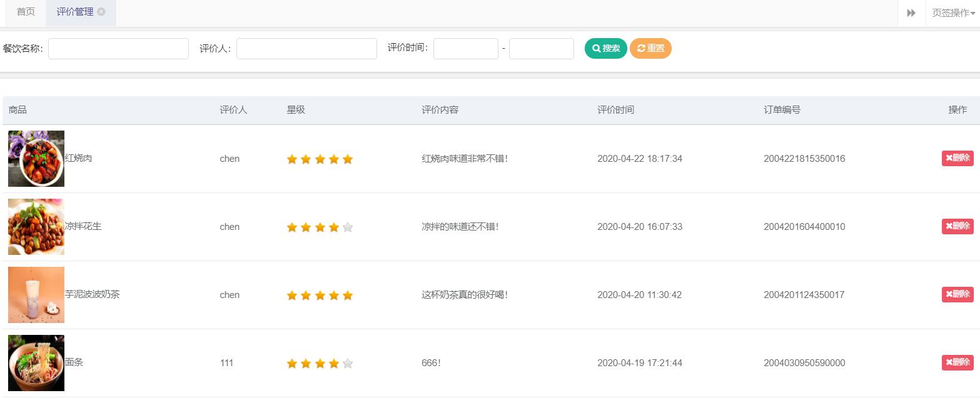
Task: Click the gray fifth star in the 凉拌花生 row
Action: (x=348, y=227)
